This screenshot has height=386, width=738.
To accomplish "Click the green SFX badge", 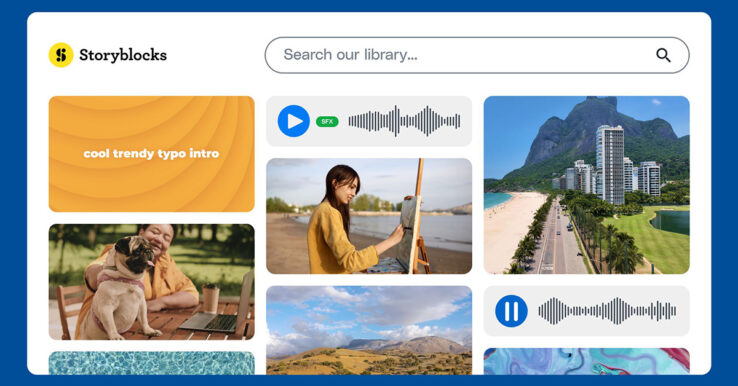I will click(327, 121).
